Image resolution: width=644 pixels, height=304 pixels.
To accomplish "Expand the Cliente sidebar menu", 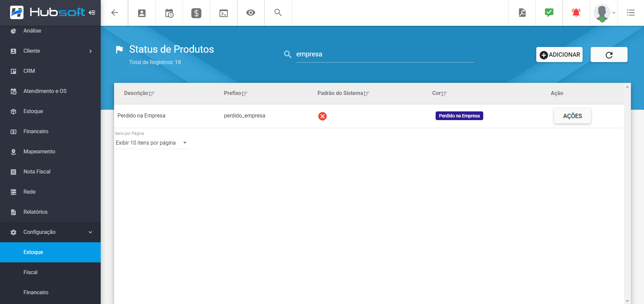I will point(50,51).
